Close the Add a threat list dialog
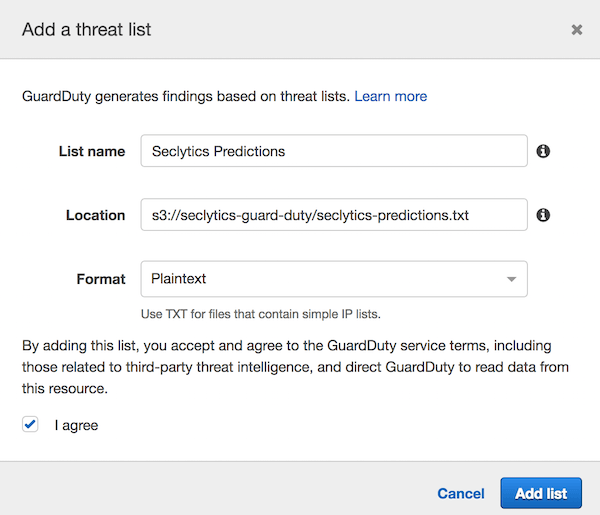 pyautogui.click(x=577, y=29)
